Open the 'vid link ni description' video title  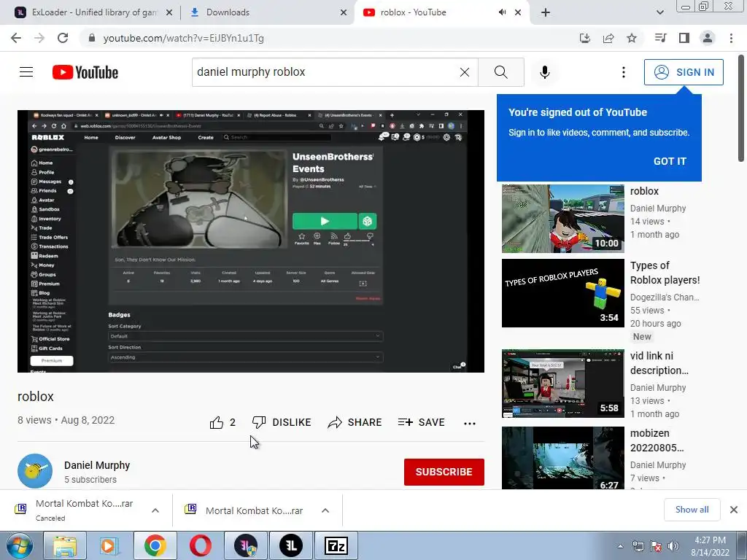[x=659, y=363]
